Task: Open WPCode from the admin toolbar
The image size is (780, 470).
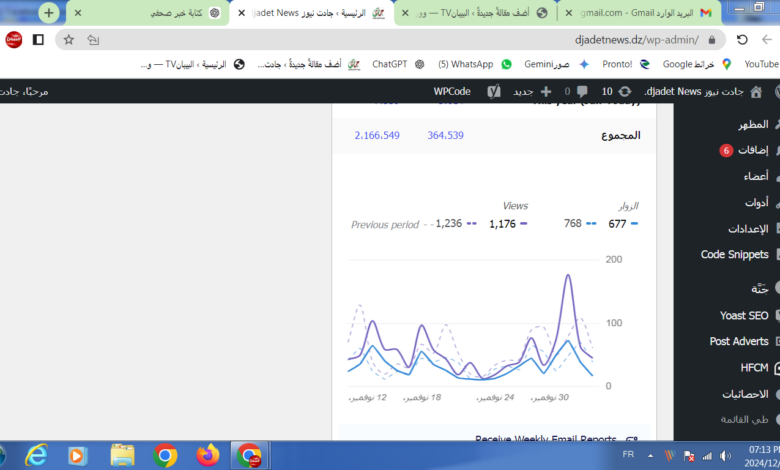Action: pyautogui.click(x=451, y=91)
